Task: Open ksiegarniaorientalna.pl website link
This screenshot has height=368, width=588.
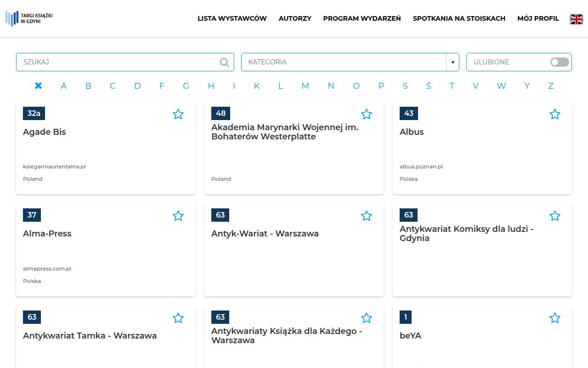Action: click(54, 167)
